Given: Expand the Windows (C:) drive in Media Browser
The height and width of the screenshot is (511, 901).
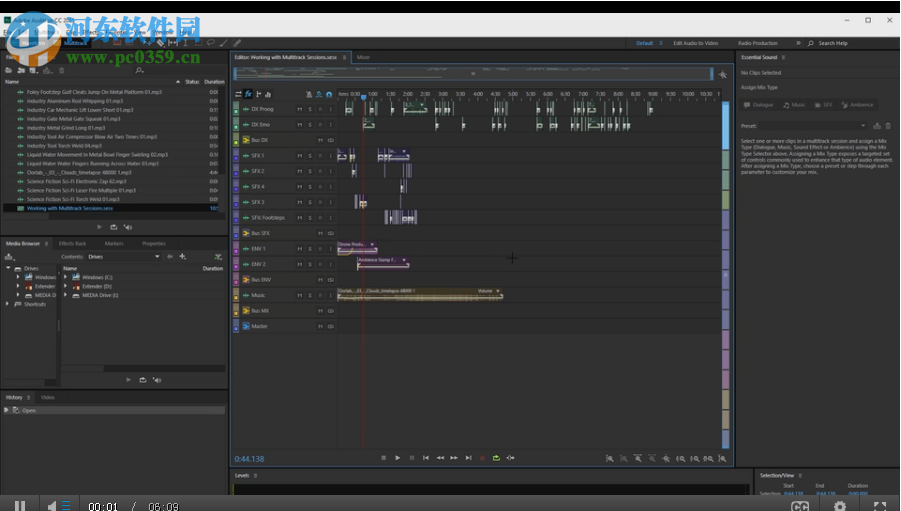Looking at the screenshot, I should click(66, 277).
